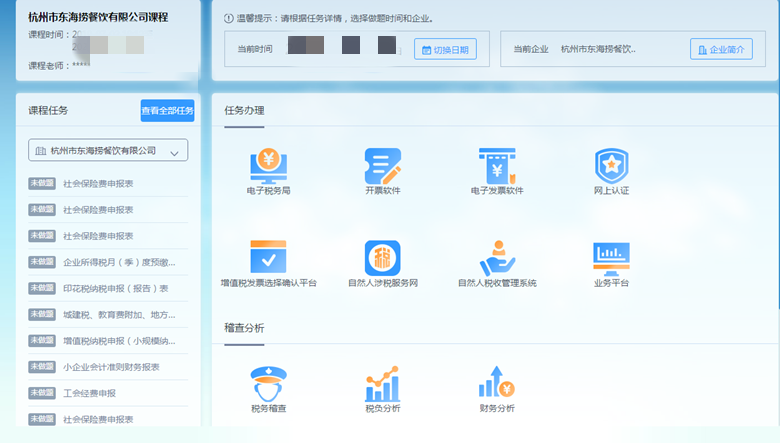Launch 自然人税收管理系统 icon
Screen dimensions: 780x443
[497, 258]
